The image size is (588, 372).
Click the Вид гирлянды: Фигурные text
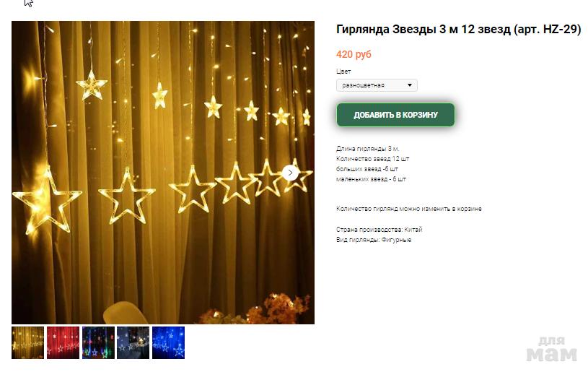pyautogui.click(x=374, y=240)
